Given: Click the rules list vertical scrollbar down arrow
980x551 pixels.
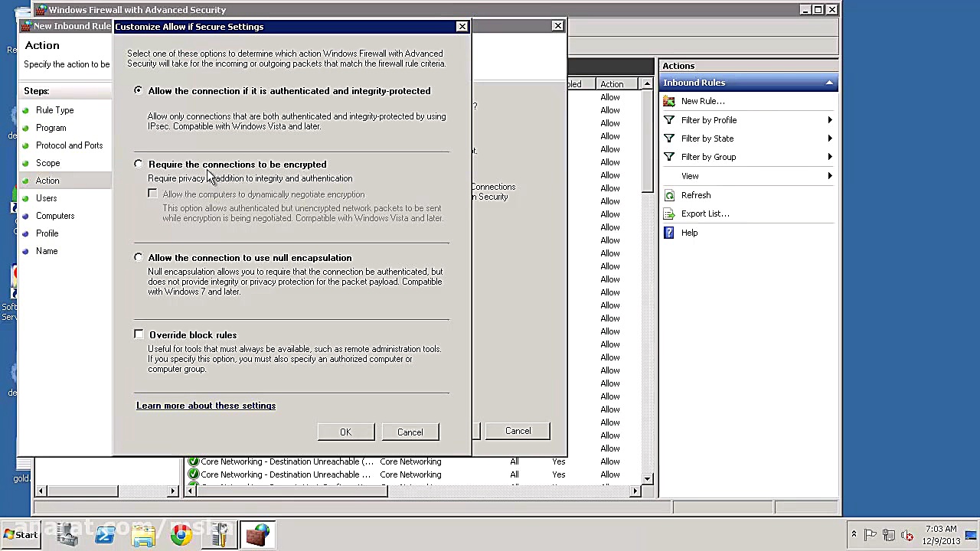Looking at the screenshot, I should tap(648, 478).
